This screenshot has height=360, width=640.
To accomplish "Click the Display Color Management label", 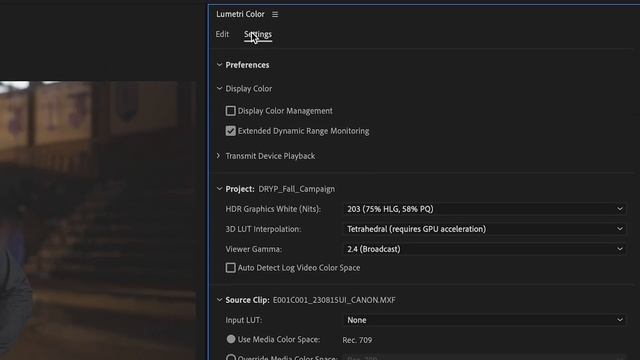I will click(285, 111).
